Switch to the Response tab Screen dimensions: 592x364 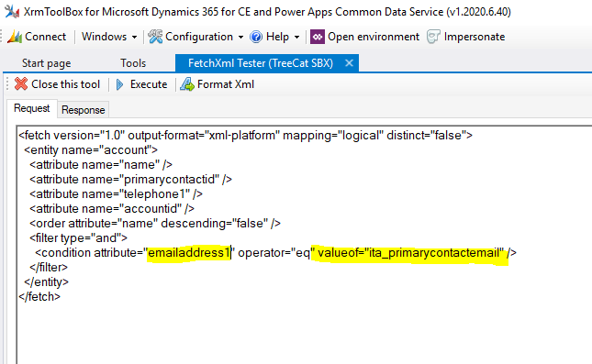(83, 110)
